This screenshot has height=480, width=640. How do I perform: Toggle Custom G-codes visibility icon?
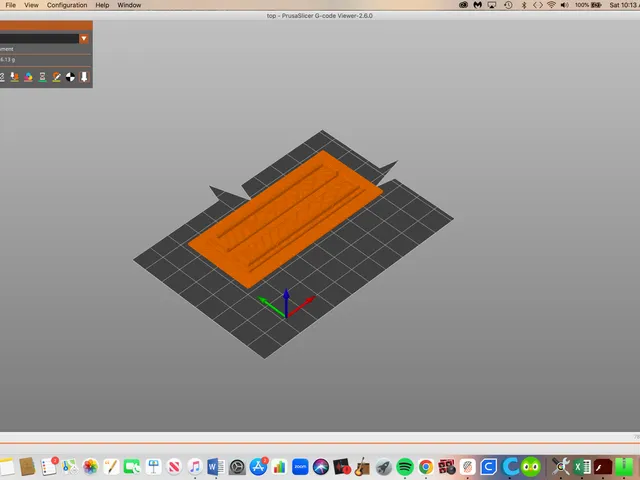pyautogui.click(x=56, y=77)
